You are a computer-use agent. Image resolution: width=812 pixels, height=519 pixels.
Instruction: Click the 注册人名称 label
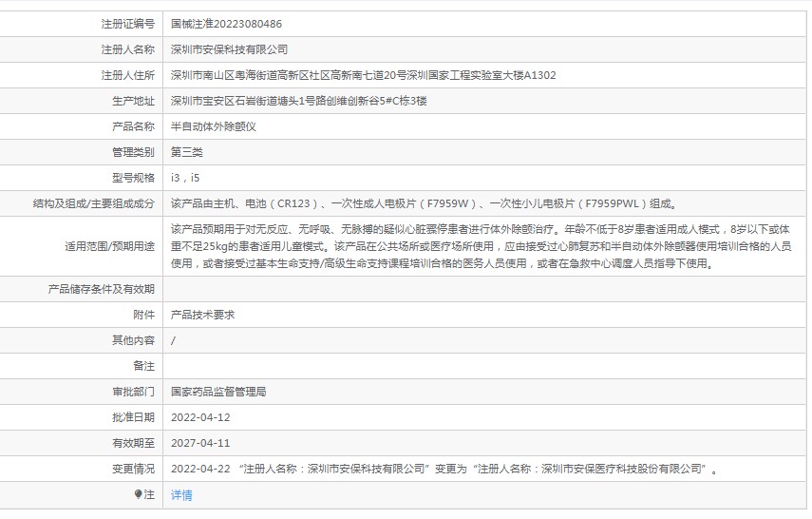click(x=128, y=49)
